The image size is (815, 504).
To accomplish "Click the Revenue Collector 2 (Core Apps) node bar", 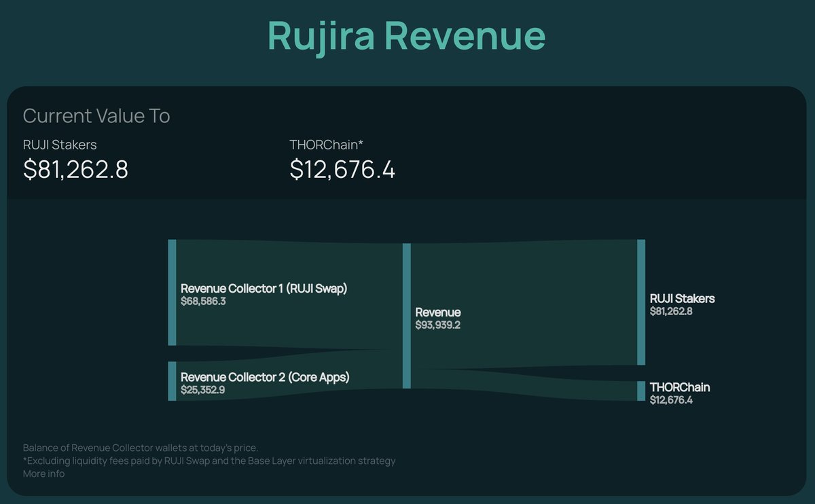I will point(172,381).
